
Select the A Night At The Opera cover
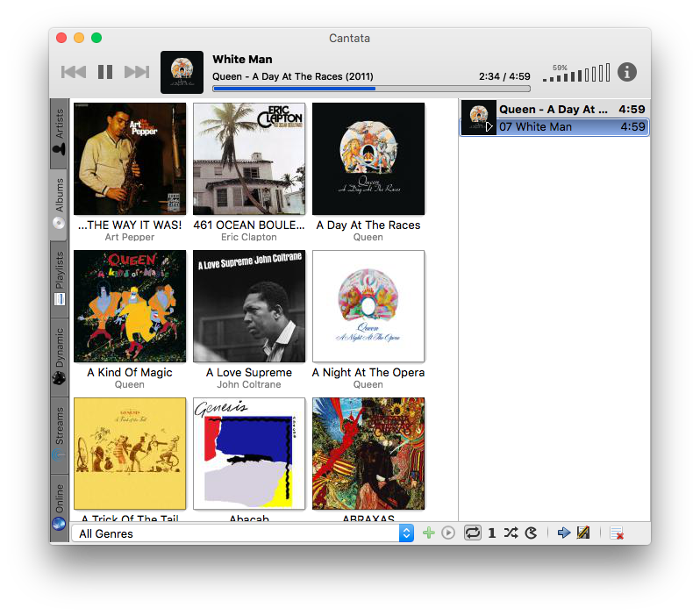(368, 306)
